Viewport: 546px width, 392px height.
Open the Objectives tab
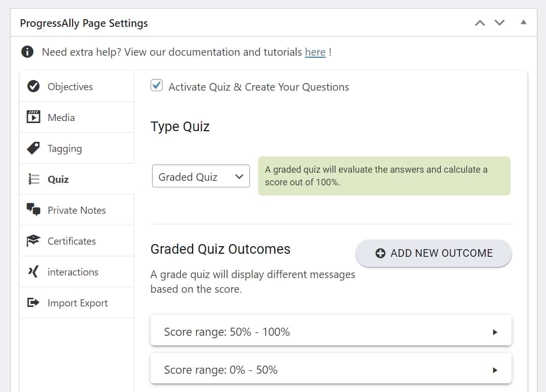coord(70,86)
